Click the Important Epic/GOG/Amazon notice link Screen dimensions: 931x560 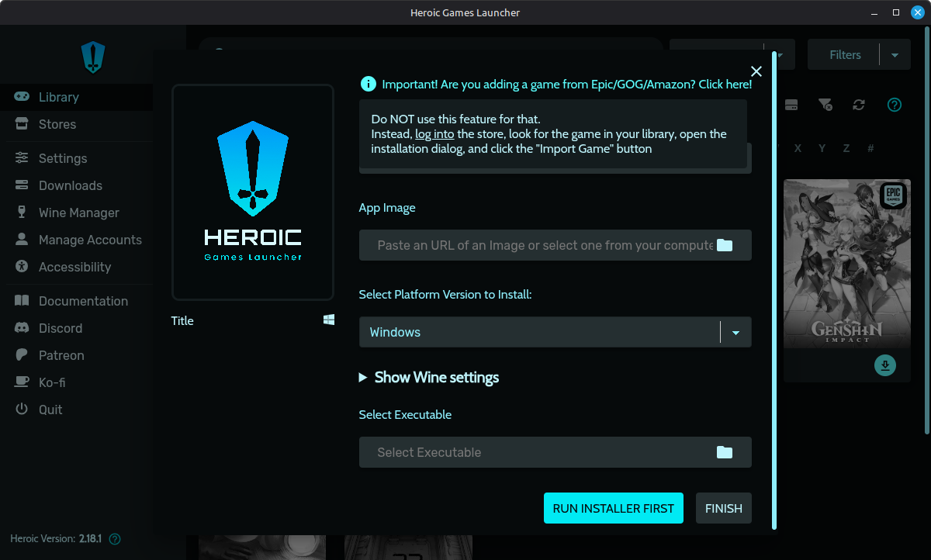566,84
